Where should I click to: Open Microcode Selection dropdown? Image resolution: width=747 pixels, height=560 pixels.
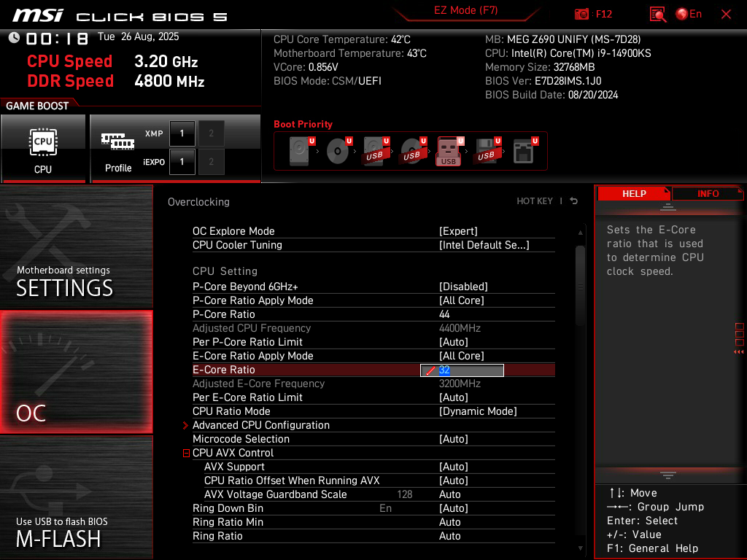(x=454, y=438)
